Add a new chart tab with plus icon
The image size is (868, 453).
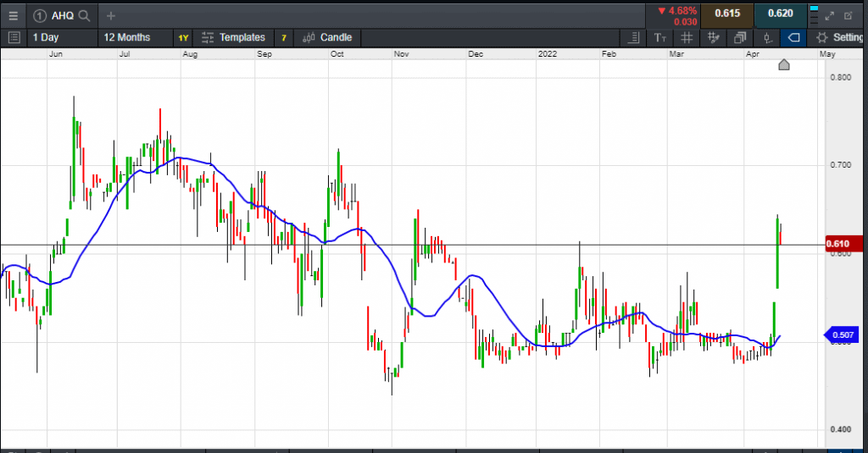coord(111,15)
